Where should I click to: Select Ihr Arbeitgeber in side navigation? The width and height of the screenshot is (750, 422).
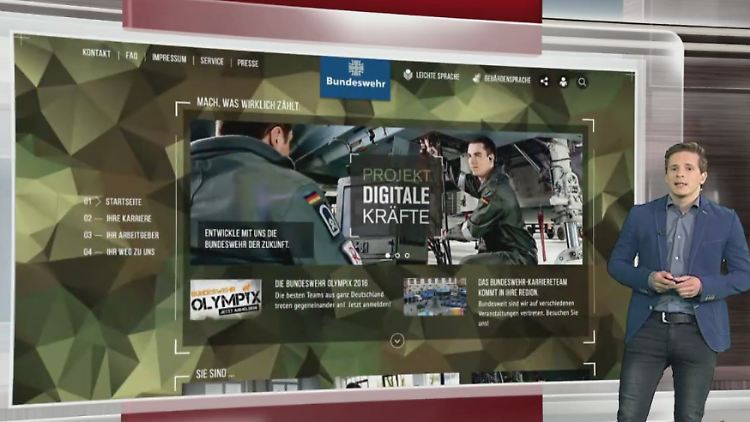[x=131, y=235]
